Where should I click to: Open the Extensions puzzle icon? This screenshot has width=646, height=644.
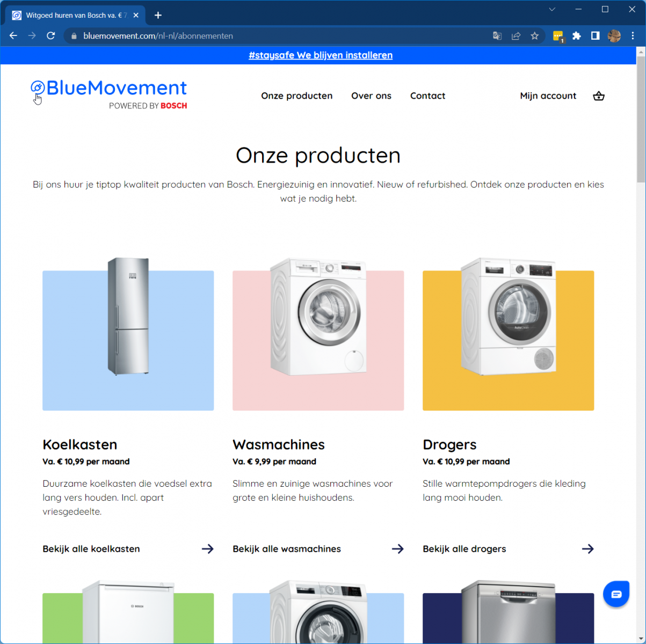(577, 36)
